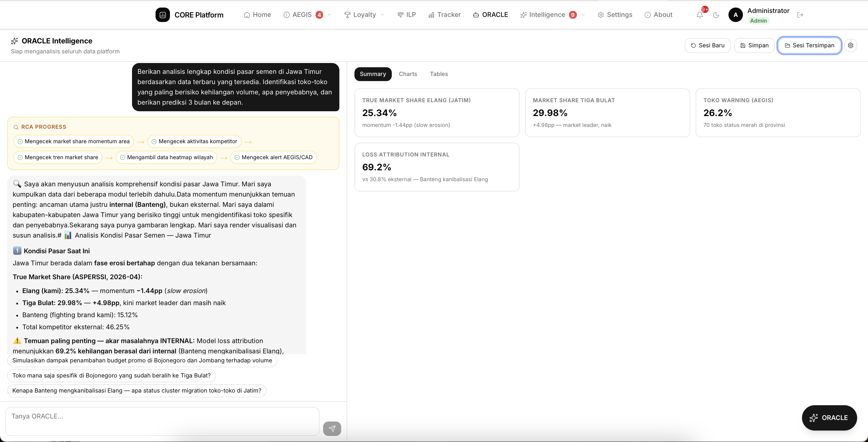This screenshot has width=868, height=442.
Task: Click the Mengecek market share momentum area step
Action: click(74, 142)
